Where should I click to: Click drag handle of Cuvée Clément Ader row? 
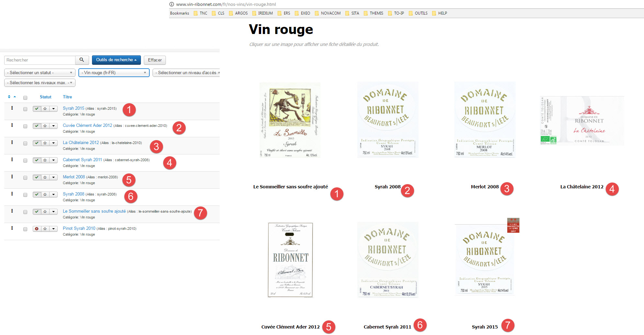pyautogui.click(x=12, y=125)
